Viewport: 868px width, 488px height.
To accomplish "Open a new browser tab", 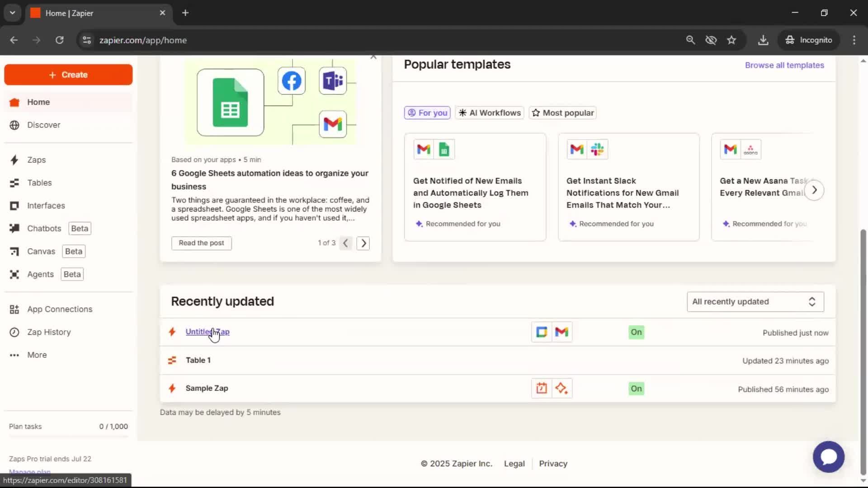I will point(185,13).
